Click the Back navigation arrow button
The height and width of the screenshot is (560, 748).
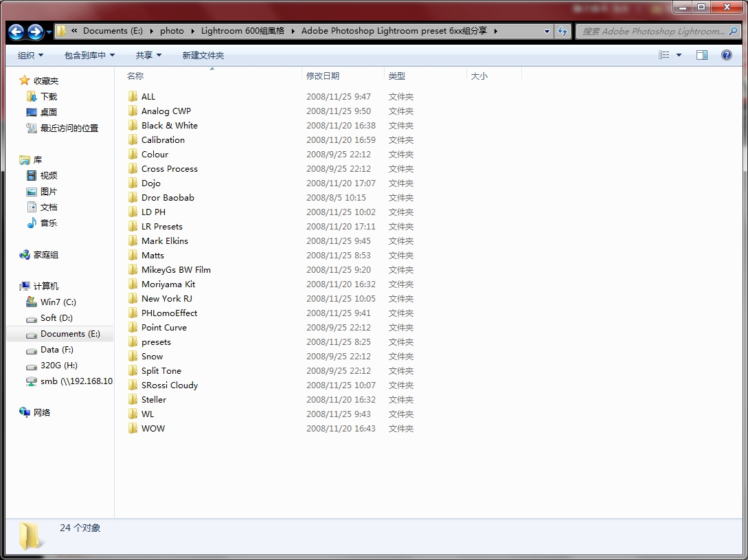pyautogui.click(x=16, y=32)
